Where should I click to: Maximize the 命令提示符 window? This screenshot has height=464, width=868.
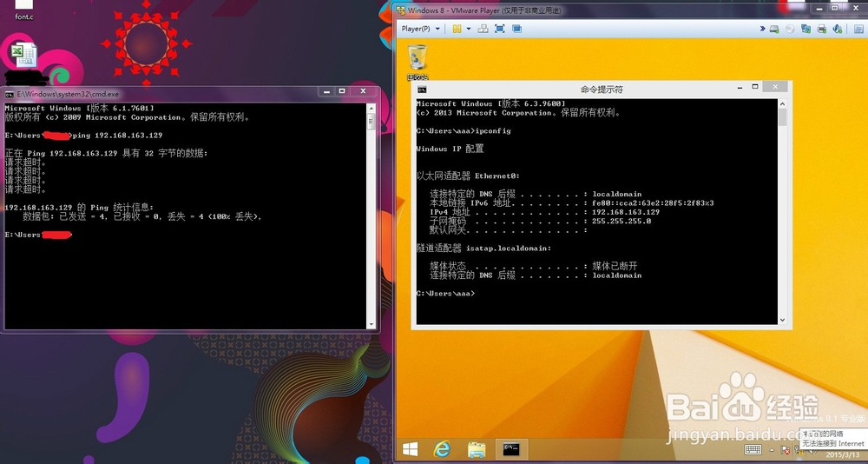754,87
